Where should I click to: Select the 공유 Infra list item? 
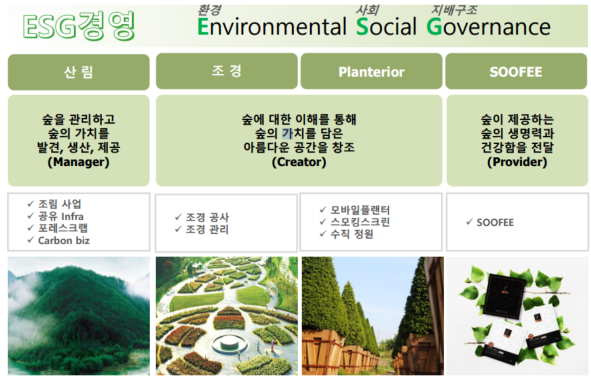[61, 216]
